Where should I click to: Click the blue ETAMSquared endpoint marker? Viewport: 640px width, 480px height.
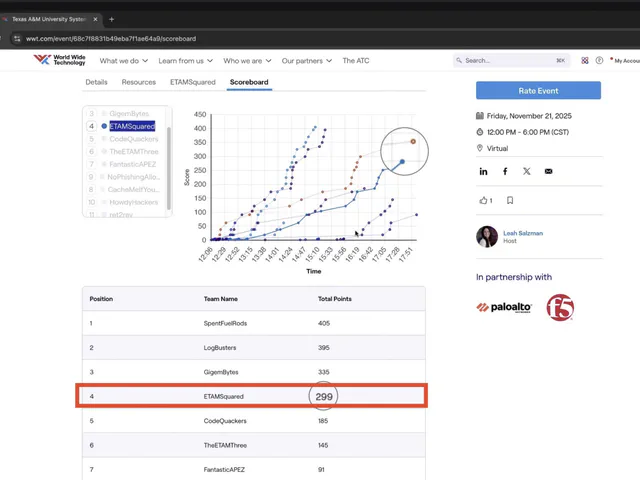click(x=402, y=162)
